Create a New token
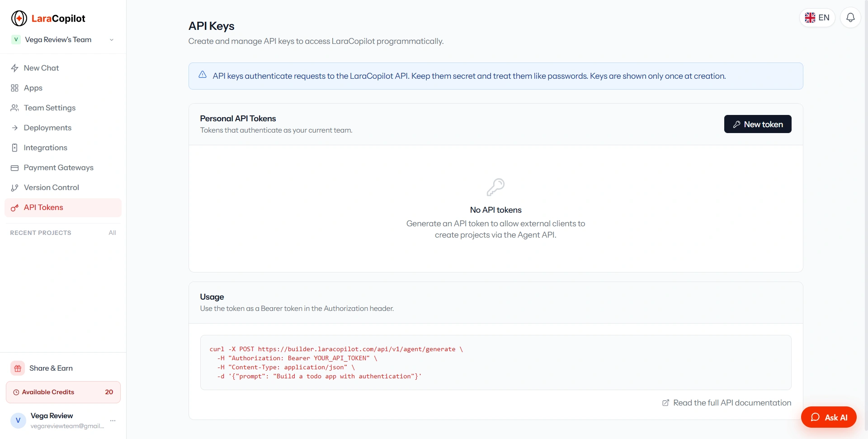 tap(758, 124)
